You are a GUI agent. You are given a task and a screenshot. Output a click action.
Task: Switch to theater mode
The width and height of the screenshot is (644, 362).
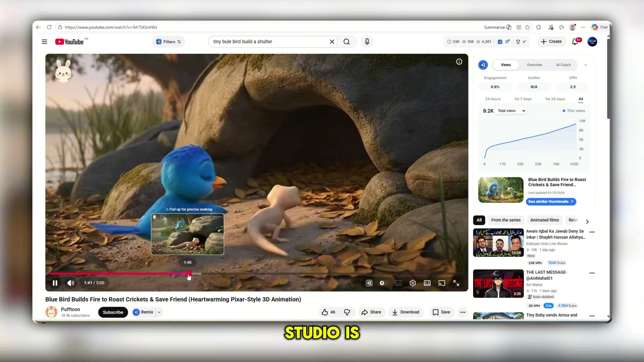click(427, 283)
